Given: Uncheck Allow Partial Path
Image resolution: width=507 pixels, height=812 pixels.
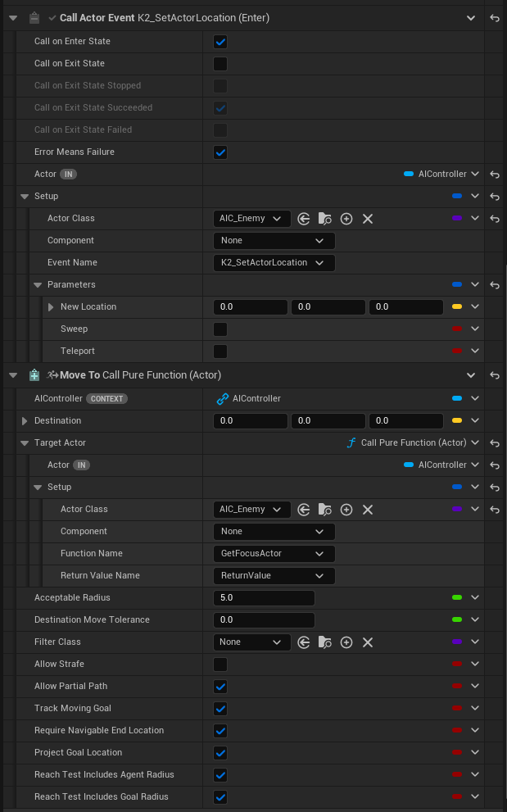Looking at the screenshot, I should [x=220, y=687].
